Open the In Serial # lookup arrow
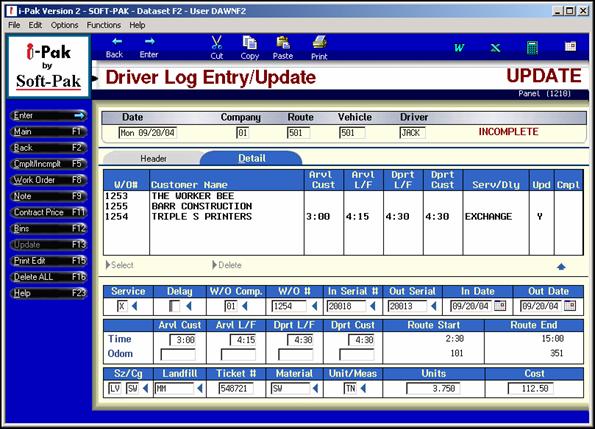 click(x=372, y=306)
